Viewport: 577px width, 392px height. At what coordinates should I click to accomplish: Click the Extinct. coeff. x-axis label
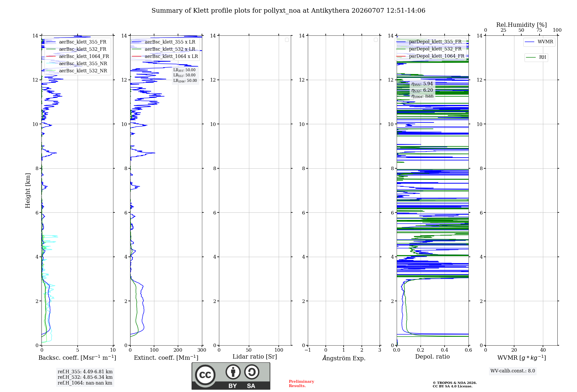pyautogui.click(x=166, y=358)
